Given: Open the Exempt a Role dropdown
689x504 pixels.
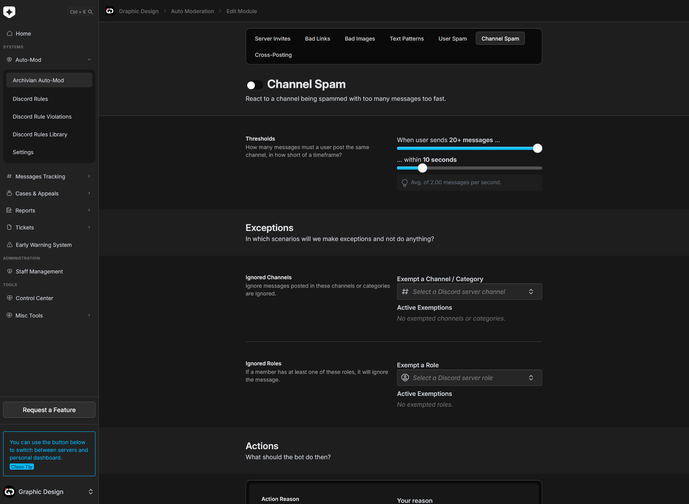Looking at the screenshot, I should tap(469, 378).
